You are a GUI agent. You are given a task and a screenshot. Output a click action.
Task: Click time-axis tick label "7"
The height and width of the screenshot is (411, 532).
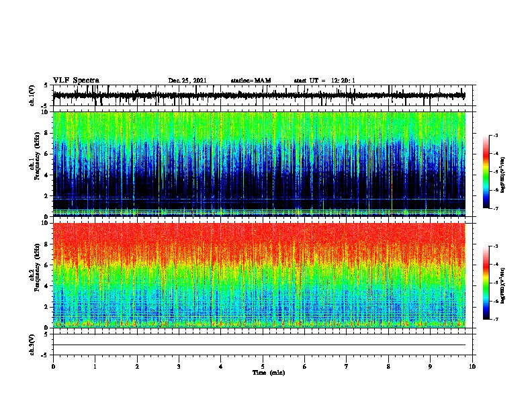point(347,367)
